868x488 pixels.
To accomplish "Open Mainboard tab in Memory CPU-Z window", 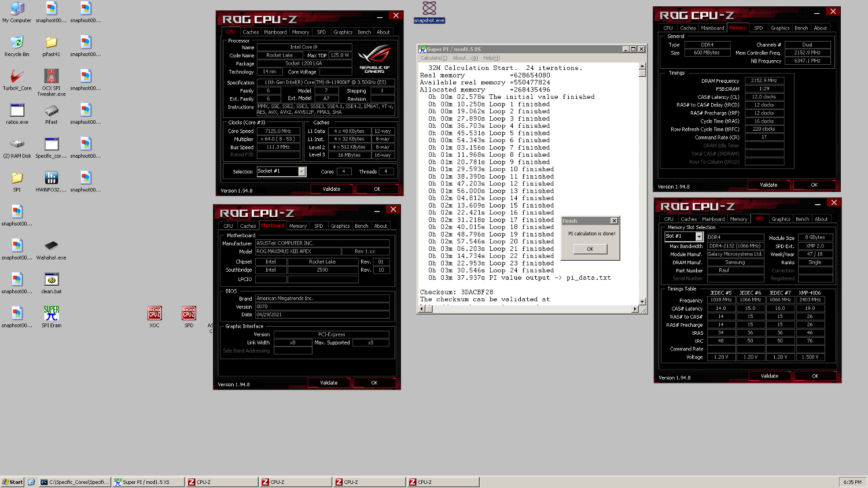I will 712,28.
